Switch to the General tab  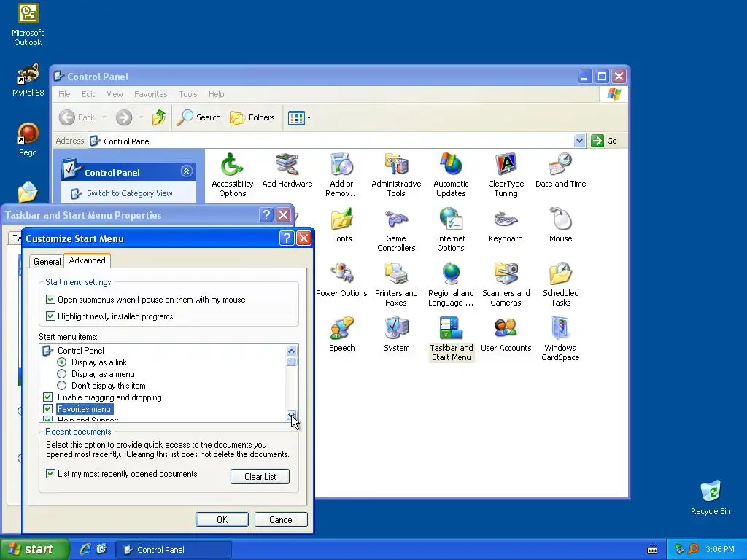pyautogui.click(x=47, y=262)
